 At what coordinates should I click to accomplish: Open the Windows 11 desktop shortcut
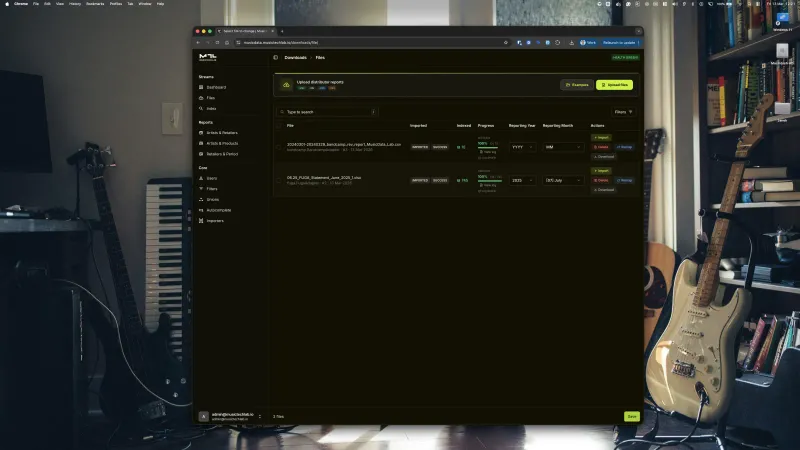coord(782,22)
